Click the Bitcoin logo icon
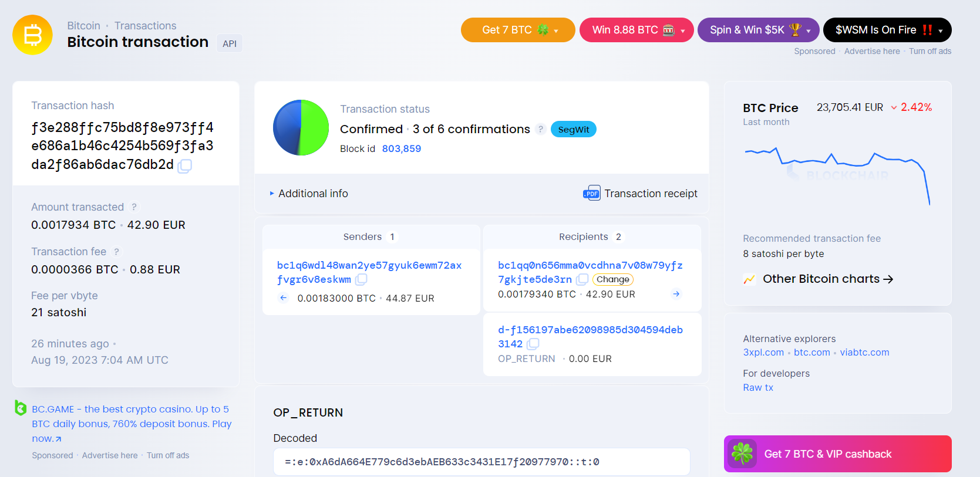980x477 pixels. pyautogui.click(x=32, y=35)
